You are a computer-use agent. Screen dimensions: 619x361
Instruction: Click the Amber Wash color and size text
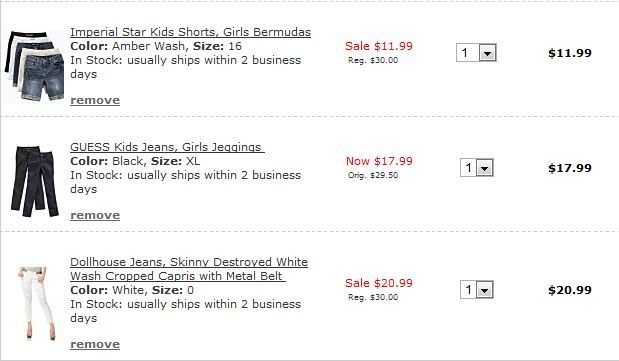click(x=156, y=46)
